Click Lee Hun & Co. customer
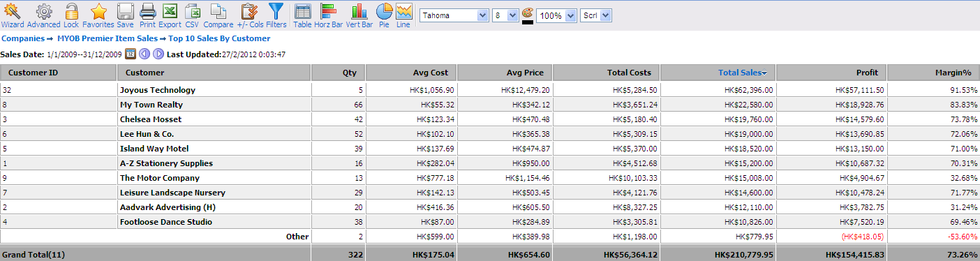 (147, 134)
